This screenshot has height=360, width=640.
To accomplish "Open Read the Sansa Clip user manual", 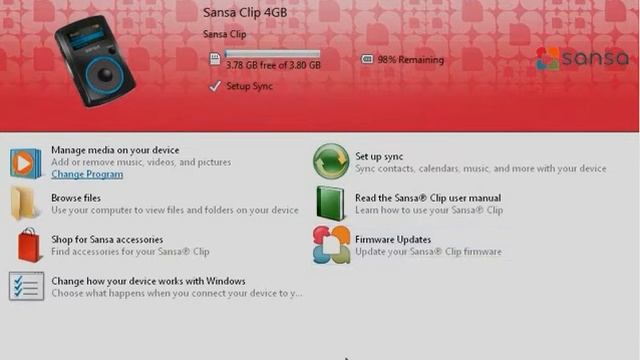I will tap(428, 198).
